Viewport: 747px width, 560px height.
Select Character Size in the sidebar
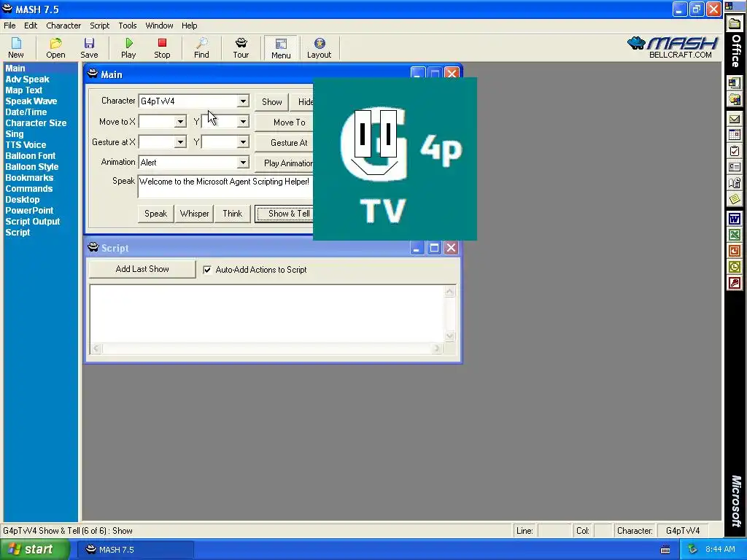pyautogui.click(x=36, y=123)
